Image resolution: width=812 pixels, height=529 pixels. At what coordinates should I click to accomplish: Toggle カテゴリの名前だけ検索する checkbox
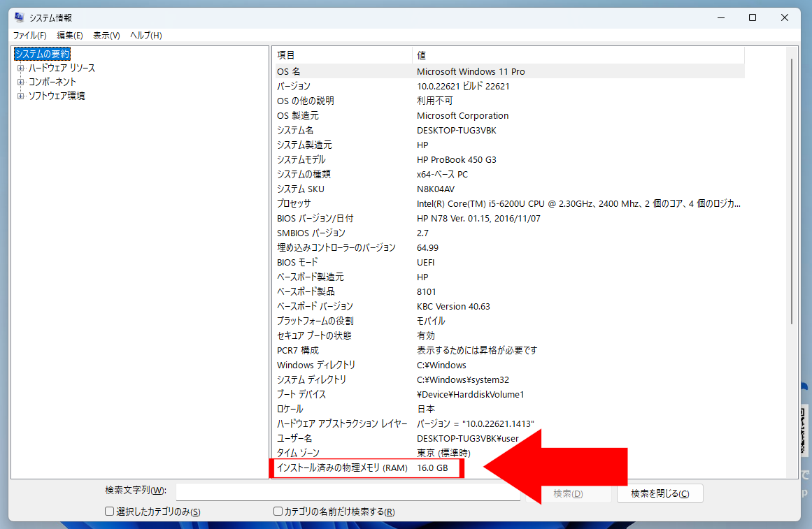click(278, 512)
